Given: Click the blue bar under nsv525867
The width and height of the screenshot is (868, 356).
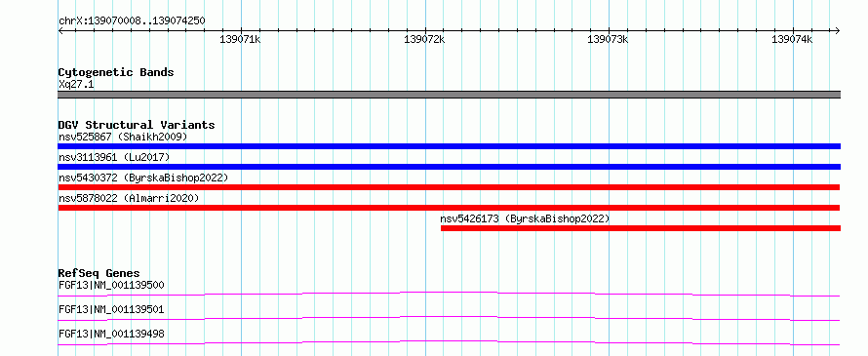Looking at the screenshot, I should click(449, 146).
